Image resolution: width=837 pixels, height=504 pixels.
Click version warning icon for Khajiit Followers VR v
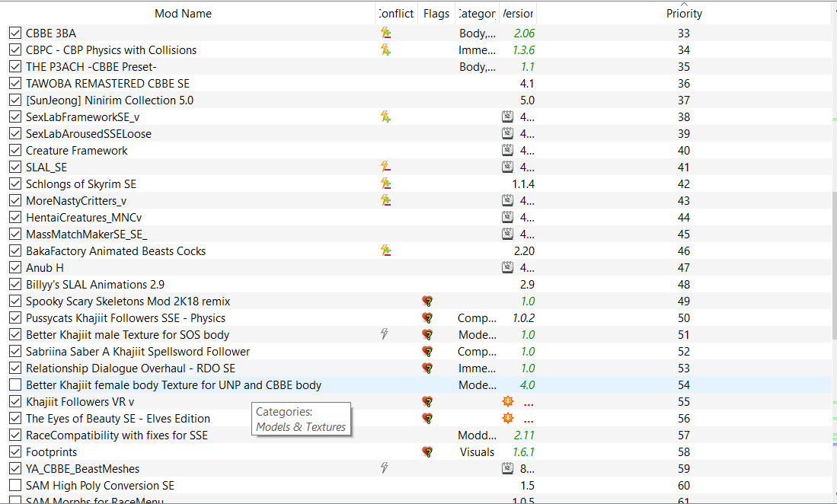tap(508, 401)
